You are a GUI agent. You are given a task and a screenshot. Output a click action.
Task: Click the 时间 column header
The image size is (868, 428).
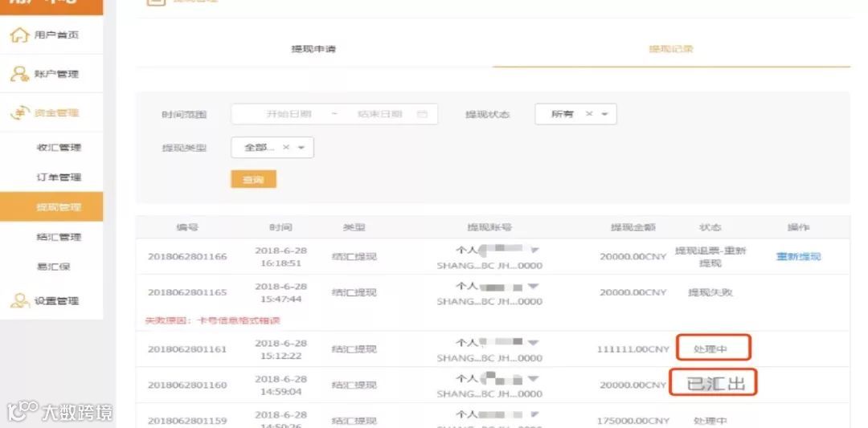pyautogui.click(x=280, y=227)
